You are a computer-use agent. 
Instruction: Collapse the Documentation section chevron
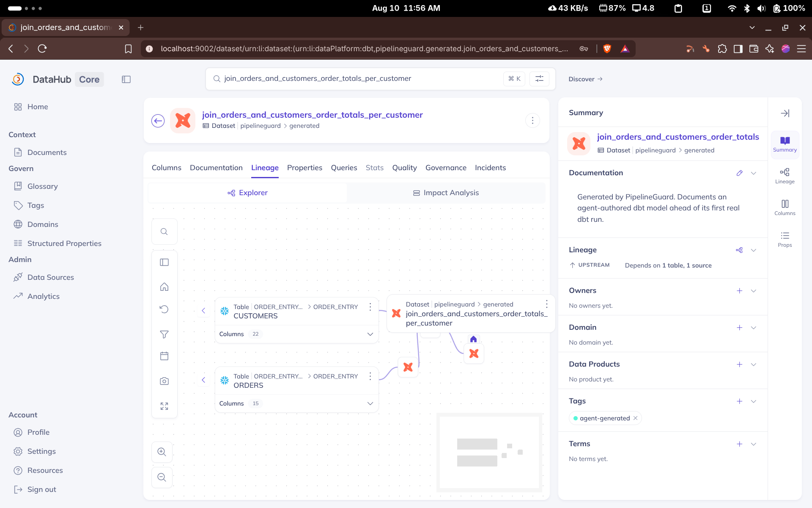(753, 173)
